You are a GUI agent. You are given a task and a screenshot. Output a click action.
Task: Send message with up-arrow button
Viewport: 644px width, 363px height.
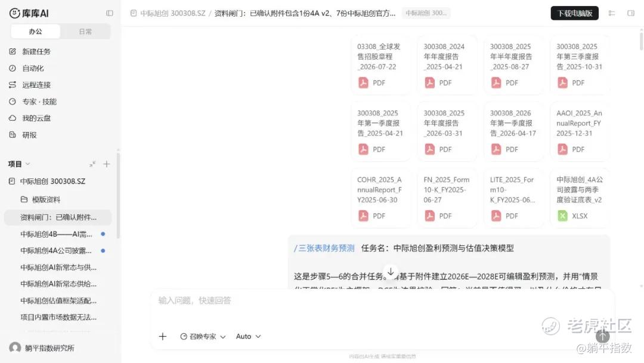coord(602,336)
